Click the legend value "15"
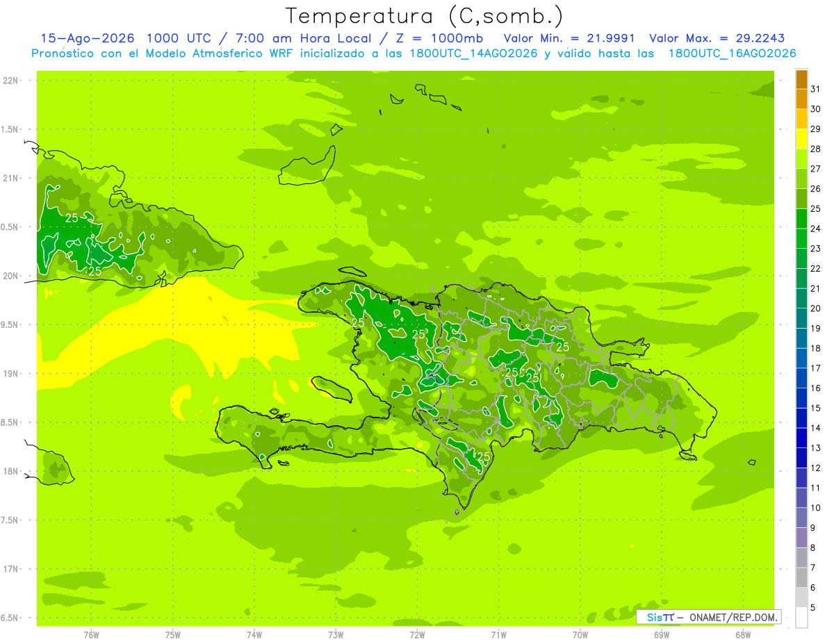Viewport: 834px width, 644px height. (x=816, y=408)
